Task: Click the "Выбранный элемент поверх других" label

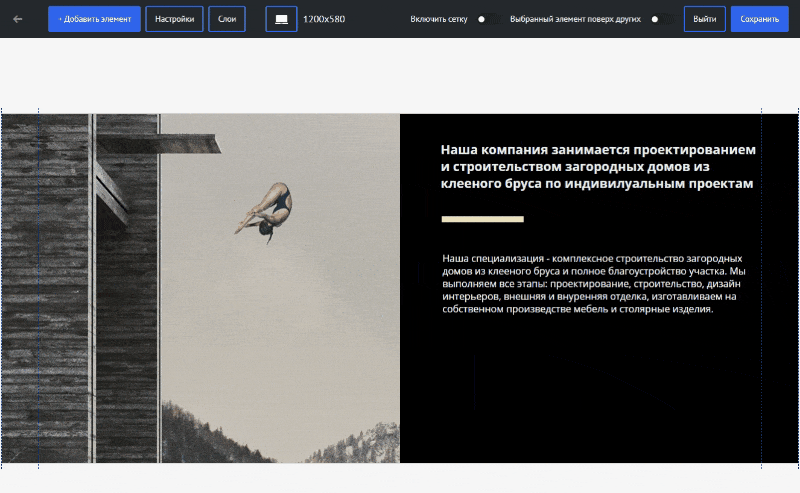Action: (576, 19)
